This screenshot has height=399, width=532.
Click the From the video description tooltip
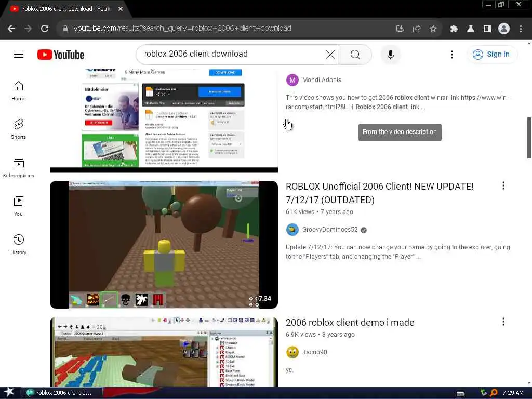coord(400,132)
